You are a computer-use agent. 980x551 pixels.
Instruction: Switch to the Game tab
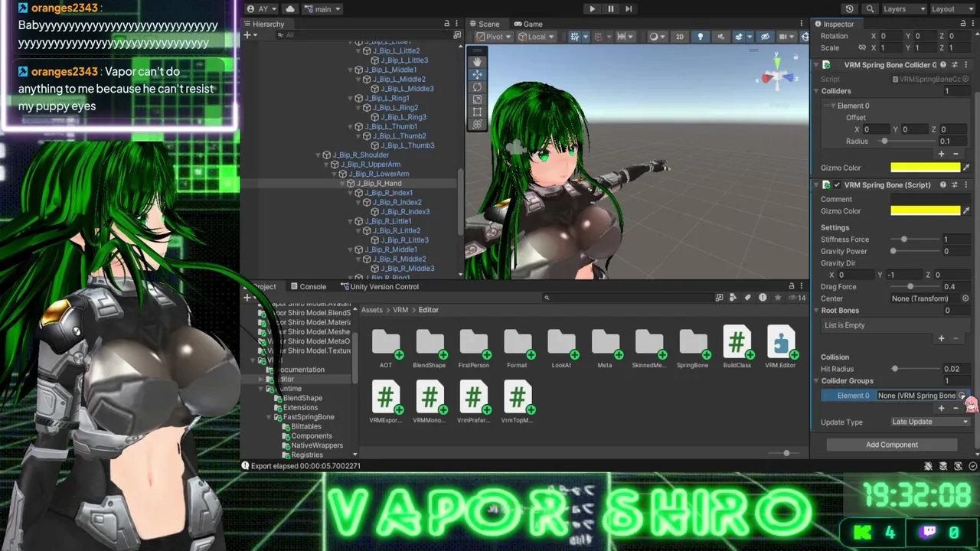tap(528, 24)
